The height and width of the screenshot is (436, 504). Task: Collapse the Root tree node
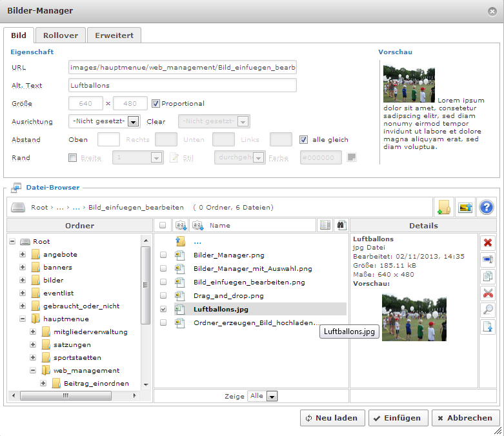12,241
